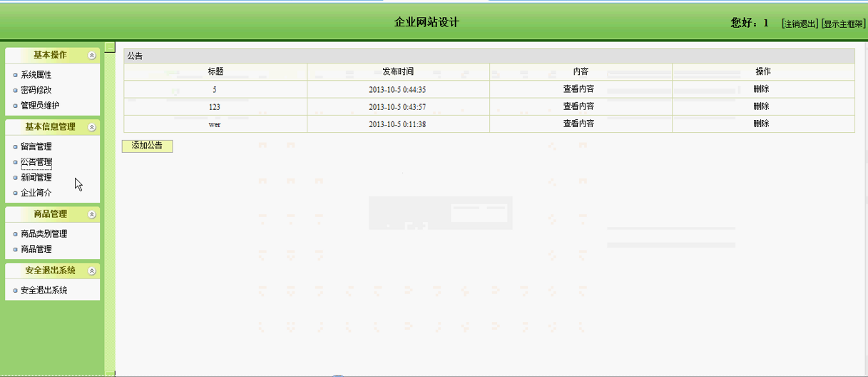868x377 pixels.
Task: Open 密码修改 menu item
Action: click(x=36, y=90)
